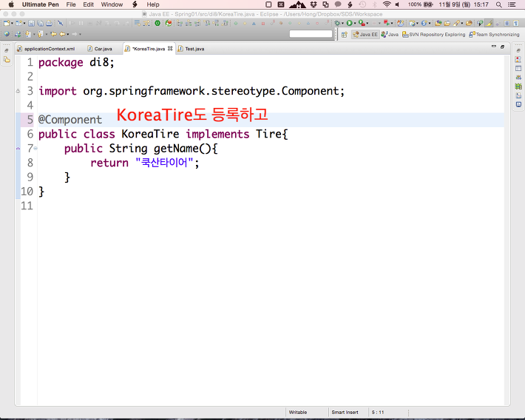Image resolution: width=525 pixels, height=420 pixels.
Task: Open the Apple menu
Action: (11, 4)
